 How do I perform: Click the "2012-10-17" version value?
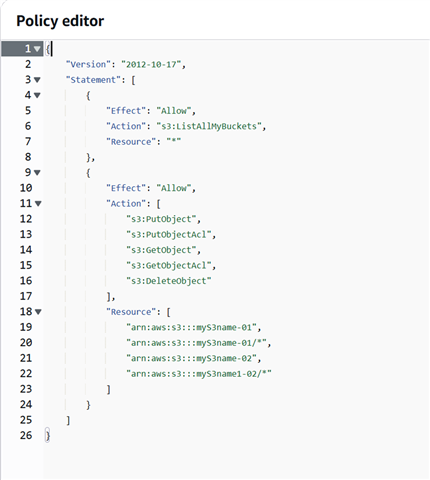pos(151,64)
